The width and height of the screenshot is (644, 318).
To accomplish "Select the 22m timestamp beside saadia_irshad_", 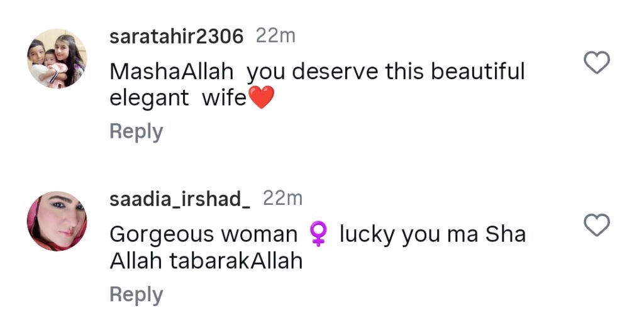I will (x=282, y=199).
